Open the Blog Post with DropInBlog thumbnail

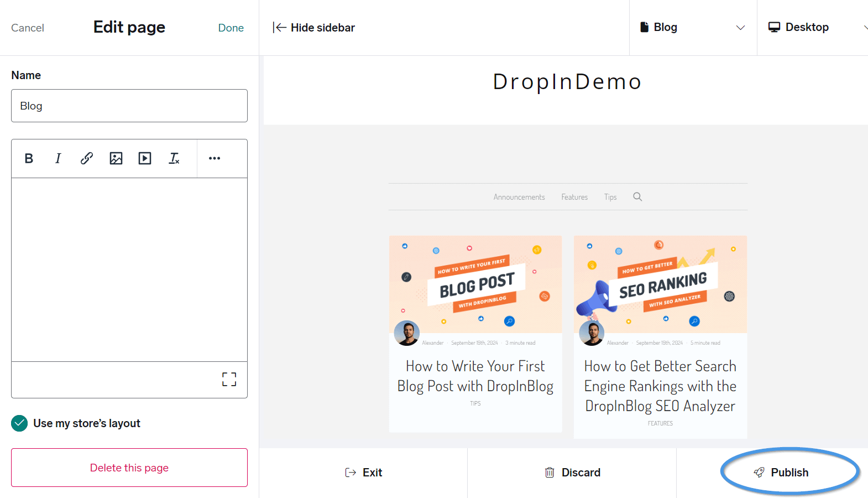pos(475,284)
